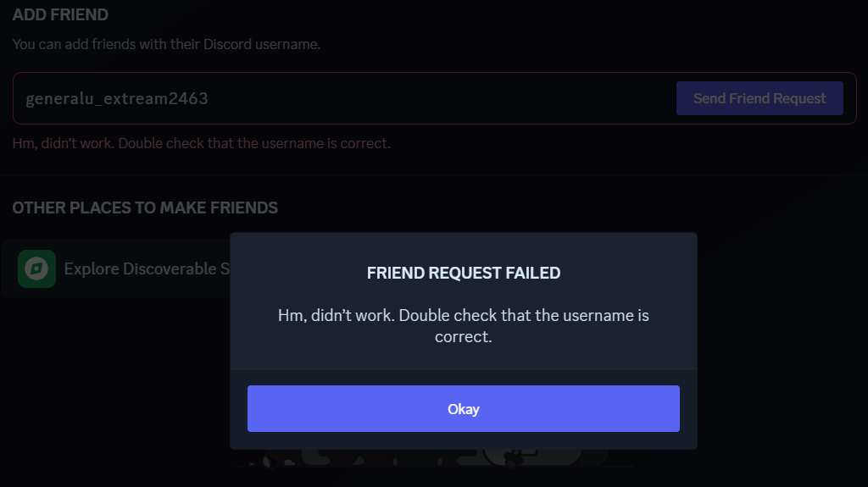This screenshot has width=868, height=487.
Task: Click the red error text under the input
Action: tap(202, 143)
